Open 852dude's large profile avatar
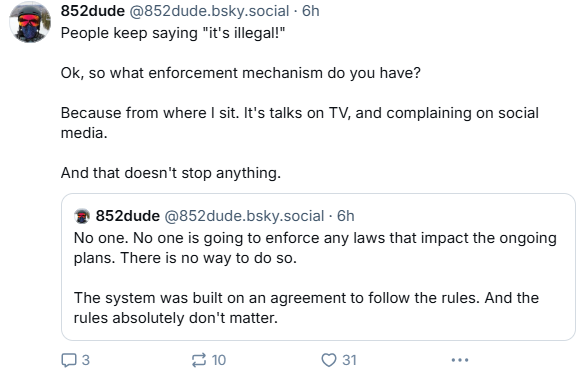The width and height of the screenshot is (584, 378). [x=30, y=22]
